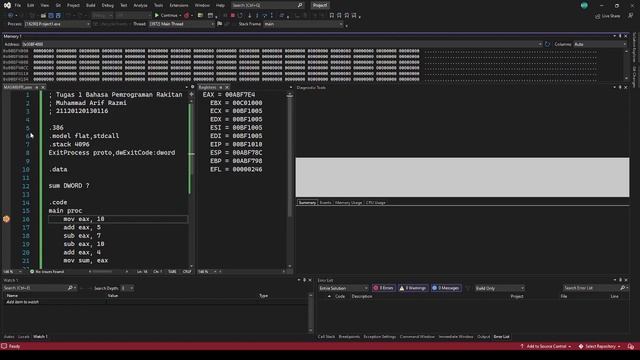Click the code line 'mov sum, eax'

coord(86,260)
